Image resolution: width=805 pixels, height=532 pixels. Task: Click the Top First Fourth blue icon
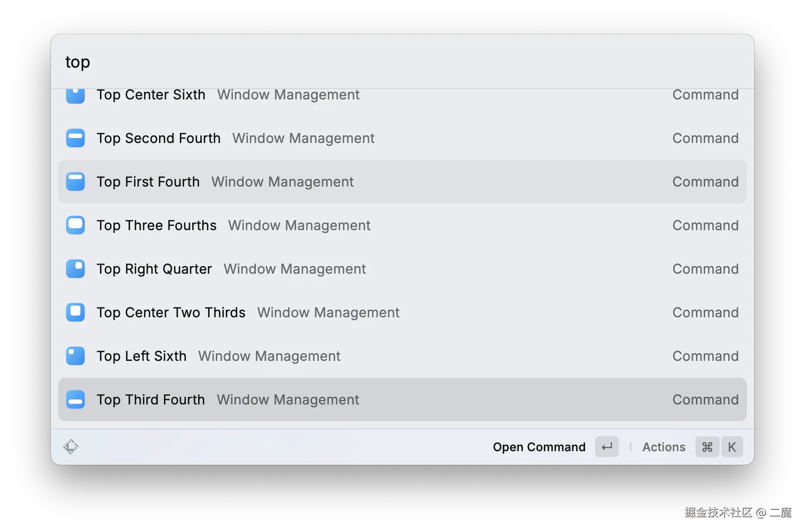[75, 182]
